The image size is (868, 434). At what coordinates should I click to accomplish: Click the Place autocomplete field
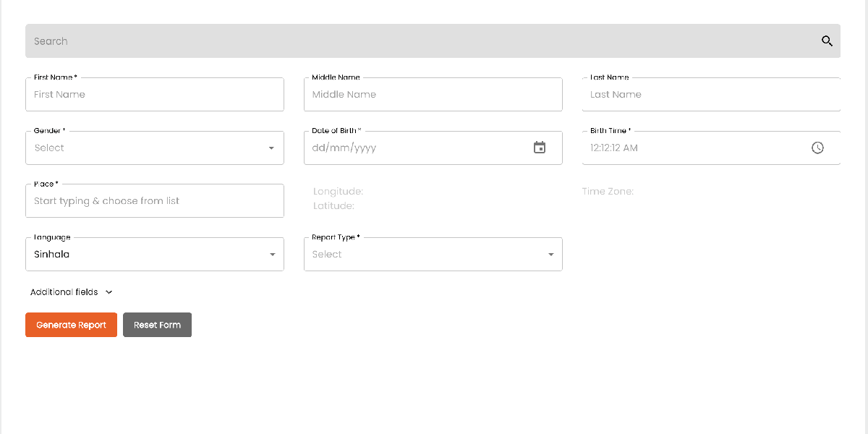tap(154, 201)
